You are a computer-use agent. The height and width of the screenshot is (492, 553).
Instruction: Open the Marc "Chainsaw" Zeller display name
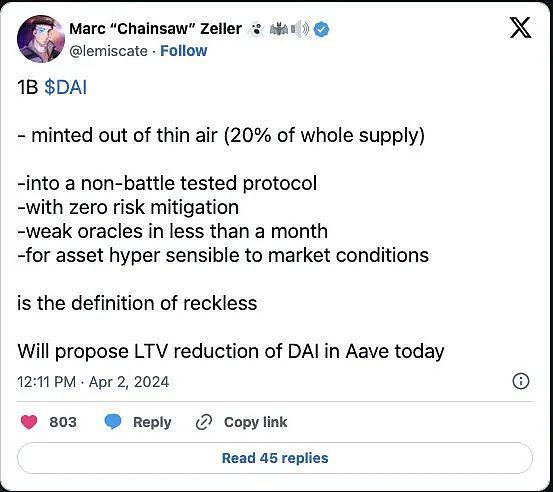pyautogui.click(x=156, y=29)
